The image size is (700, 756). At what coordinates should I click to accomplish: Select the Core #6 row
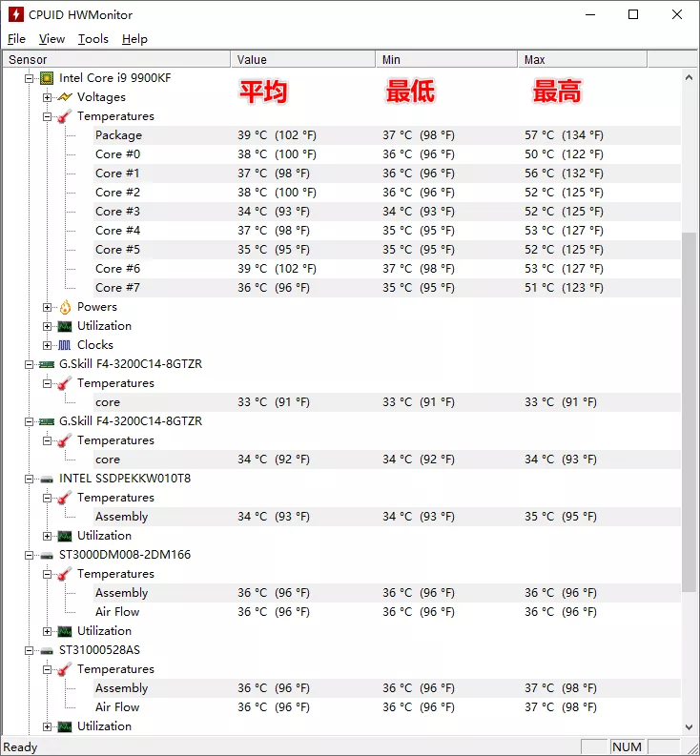point(387,269)
